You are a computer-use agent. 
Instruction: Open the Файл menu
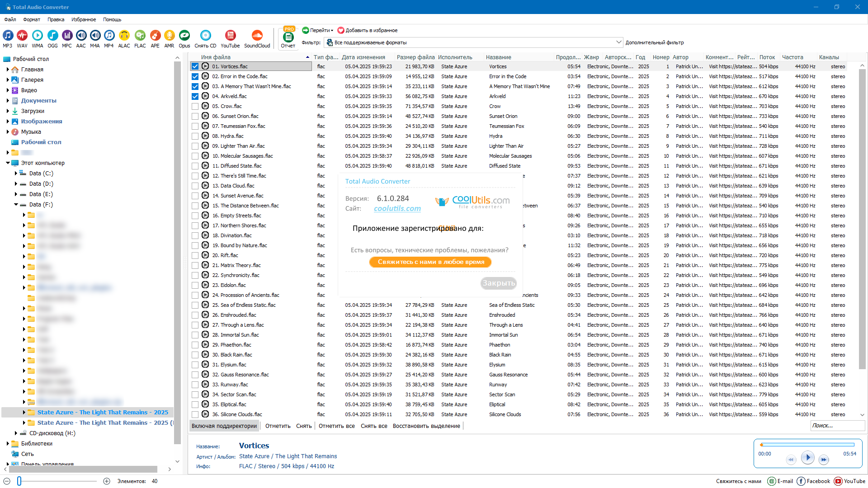pos(10,19)
